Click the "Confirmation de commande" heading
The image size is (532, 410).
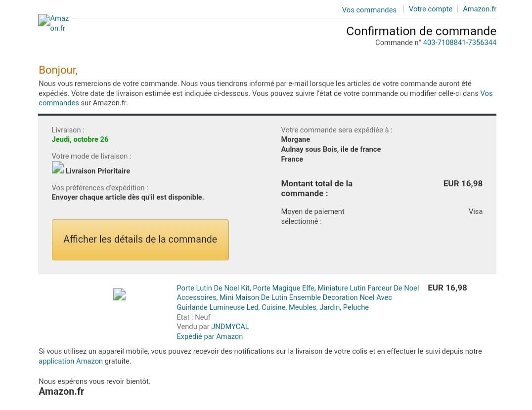pyautogui.click(x=421, y=31)
